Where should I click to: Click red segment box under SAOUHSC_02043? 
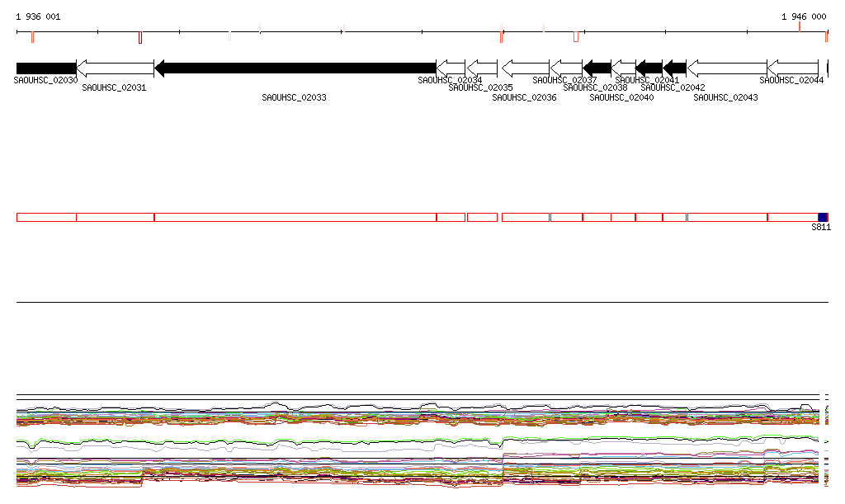(x=728, y=218)
